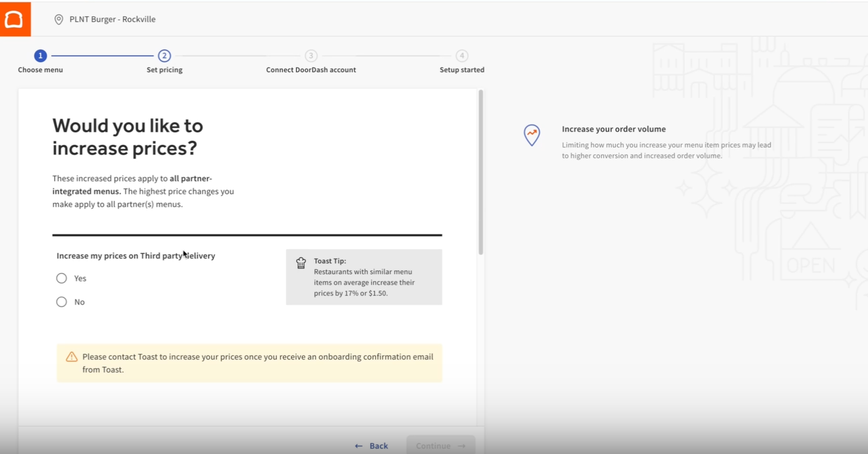The height and width of the screenshot is (454, 868).
Task: Click the warning triangle icon
Action: (x=71, y=357)
